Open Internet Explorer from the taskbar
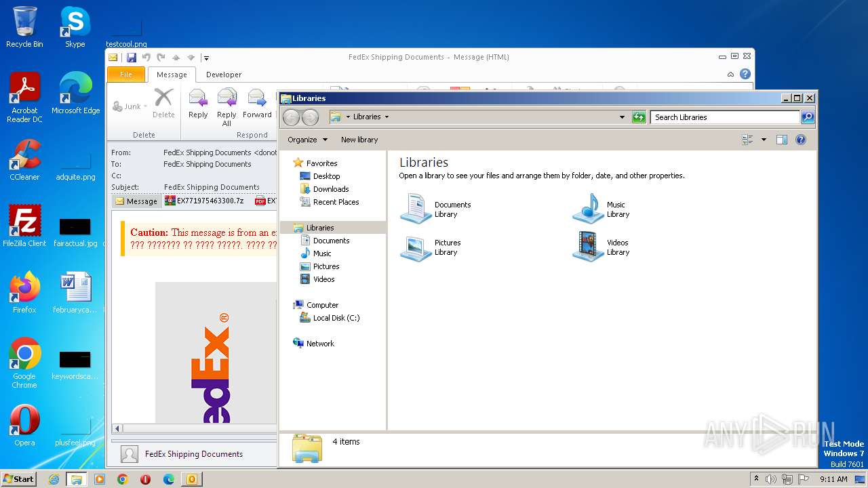 coord(54,479)
